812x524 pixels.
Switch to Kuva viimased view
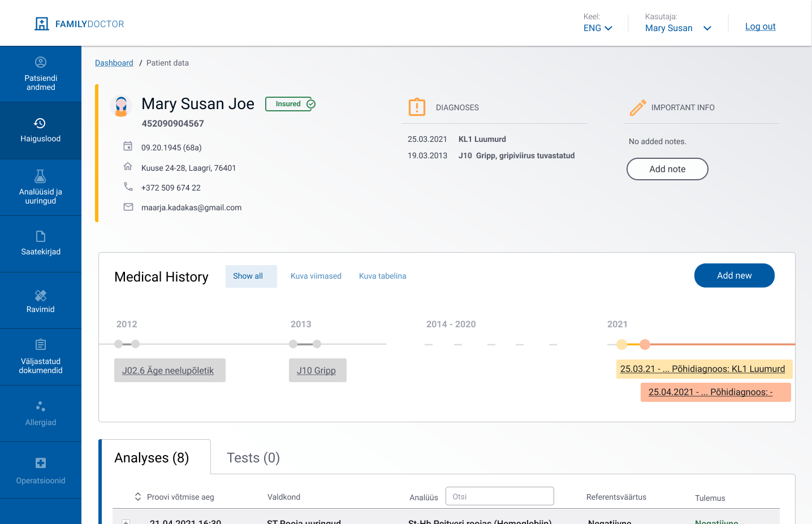click(316, 276)
